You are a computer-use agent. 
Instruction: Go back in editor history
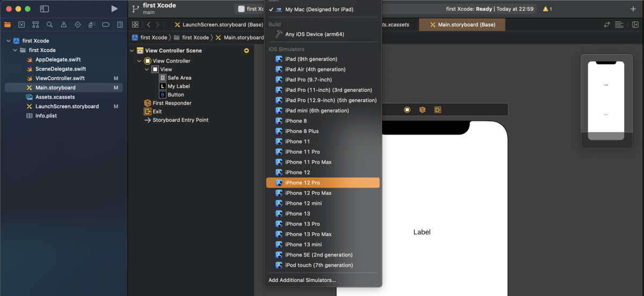[149, 25]
